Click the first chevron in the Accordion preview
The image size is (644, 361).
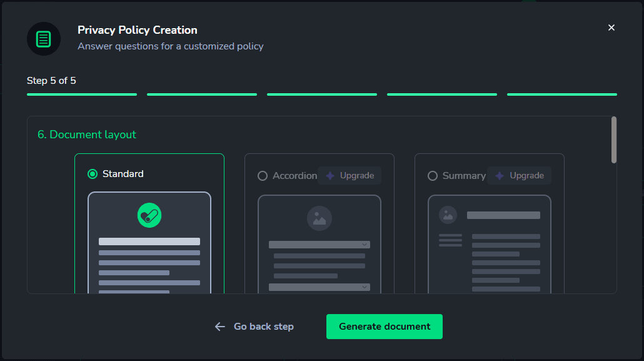tap(365, 245)
